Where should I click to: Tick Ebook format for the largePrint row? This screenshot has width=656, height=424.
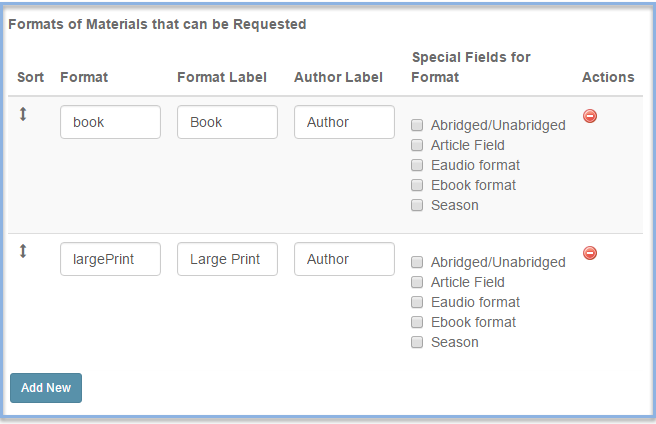(x=417, y=322)
